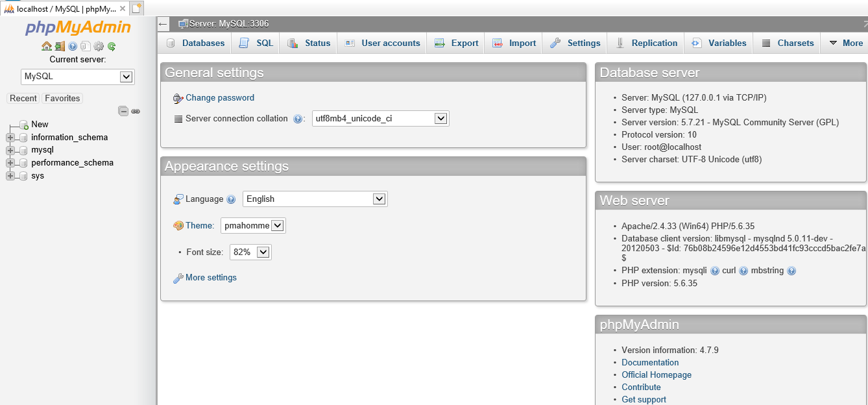Click the palette icon next to Theme
Viewport: 868px width, 405px height.
click(178, 226)
